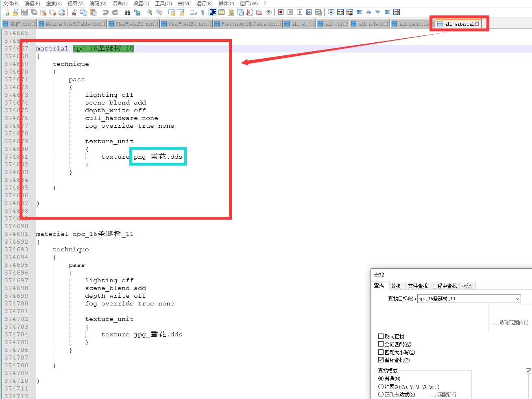Click the Print icon in the toolbar
532x399 pixels.
click(61, 12)
